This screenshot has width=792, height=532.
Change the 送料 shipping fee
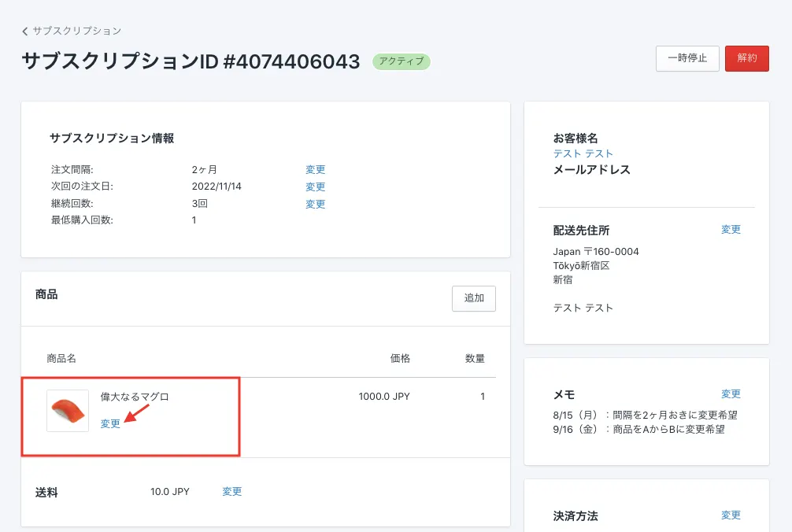pyautogui.click(x=231, y=491)
